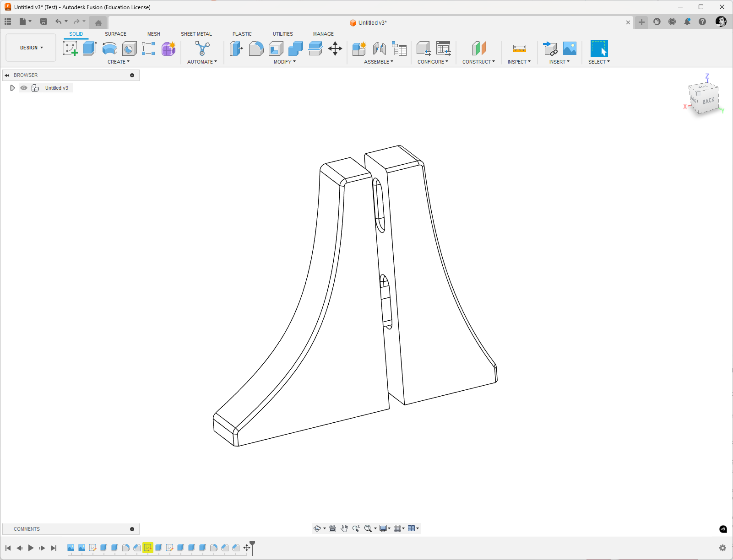The image size is (733, 560).
Task: Switch to the Plastic tab
Action: pos(242,34)
